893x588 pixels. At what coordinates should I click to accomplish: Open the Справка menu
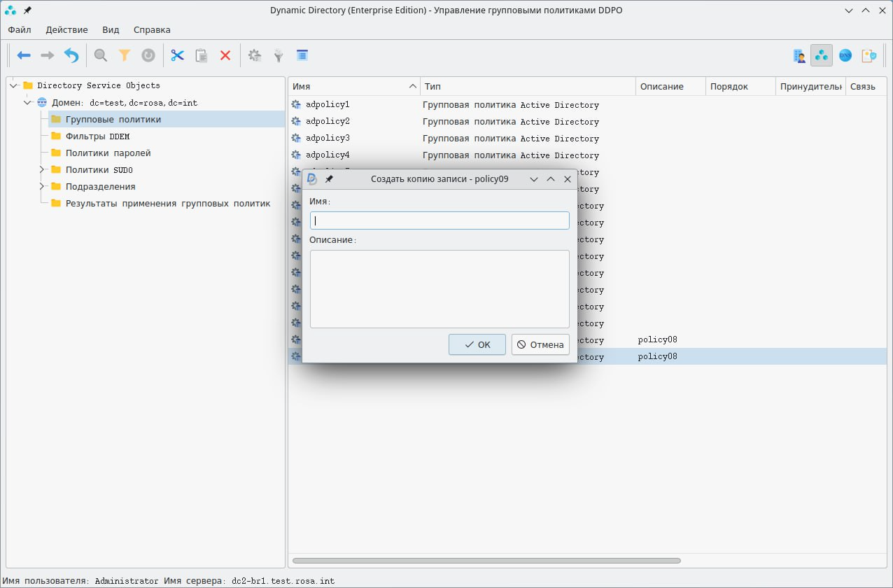coord(152,30)
